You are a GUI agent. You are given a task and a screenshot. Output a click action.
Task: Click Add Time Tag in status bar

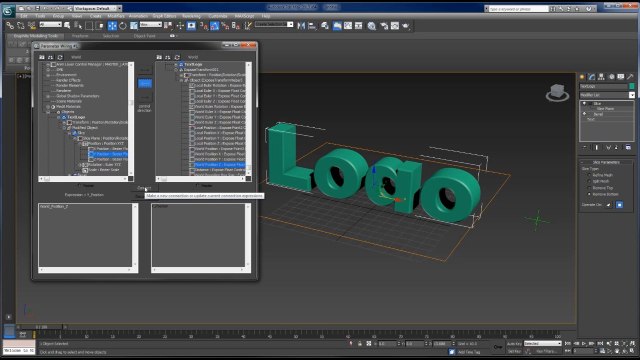469,352
